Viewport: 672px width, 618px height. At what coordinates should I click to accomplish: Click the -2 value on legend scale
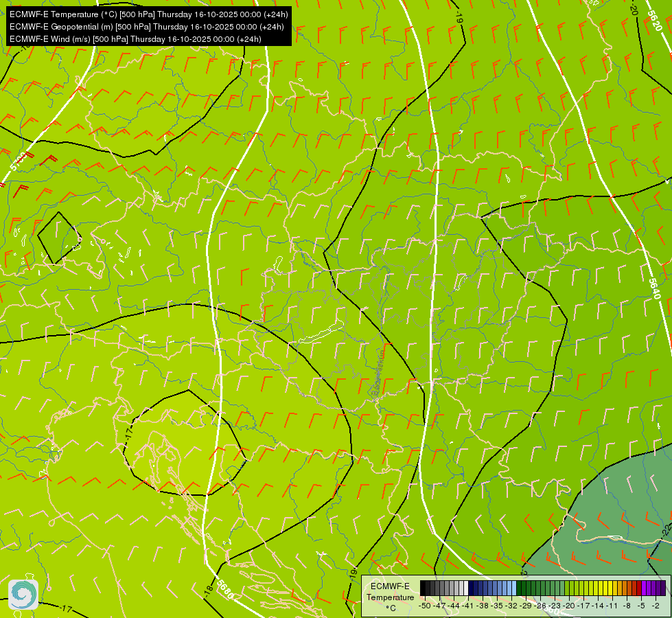click(656, 606)
